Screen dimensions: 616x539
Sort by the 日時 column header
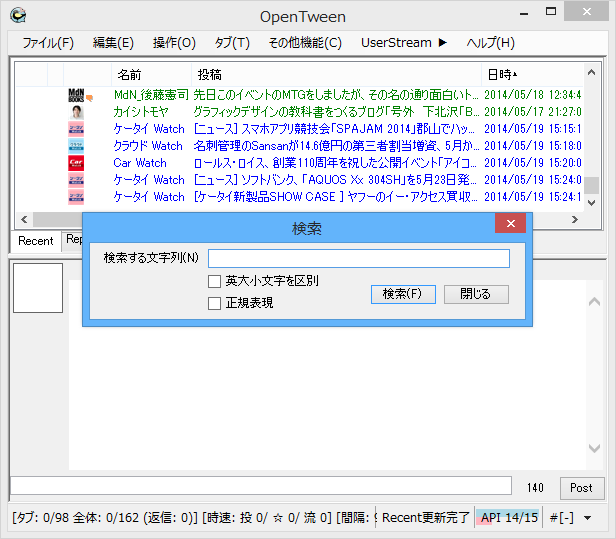(x=532, y=74)
